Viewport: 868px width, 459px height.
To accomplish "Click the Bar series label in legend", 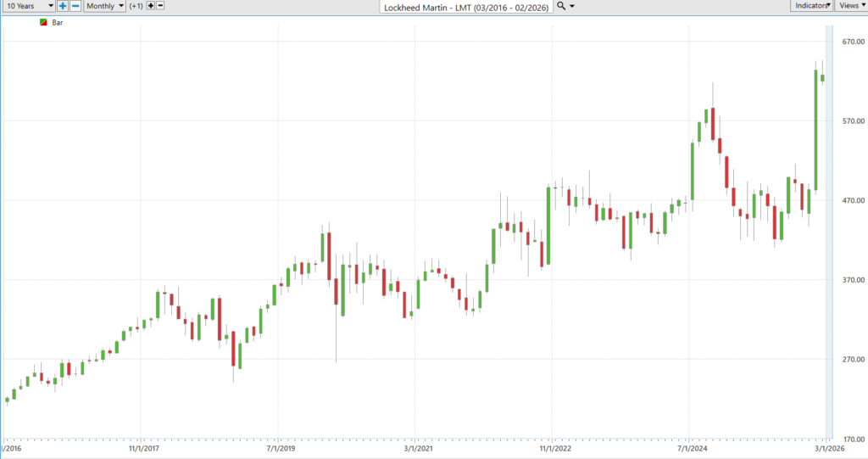I will [x=58, y=22].
